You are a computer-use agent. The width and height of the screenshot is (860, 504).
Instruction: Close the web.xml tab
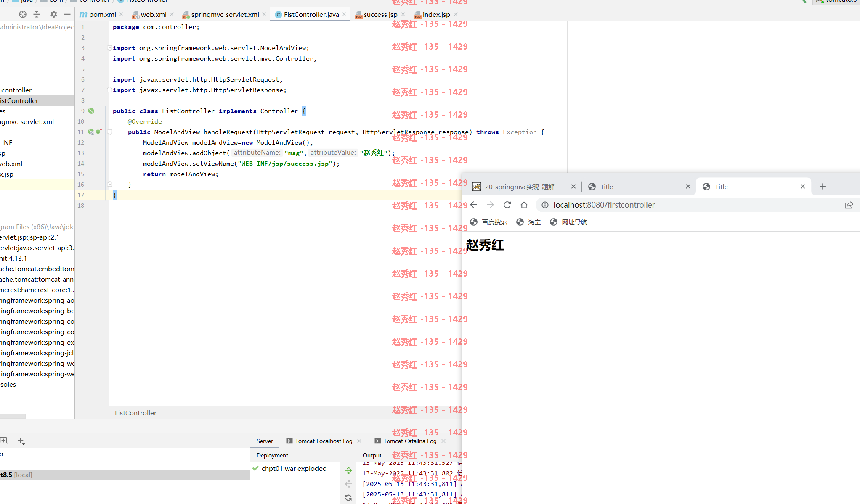[172, 14]
